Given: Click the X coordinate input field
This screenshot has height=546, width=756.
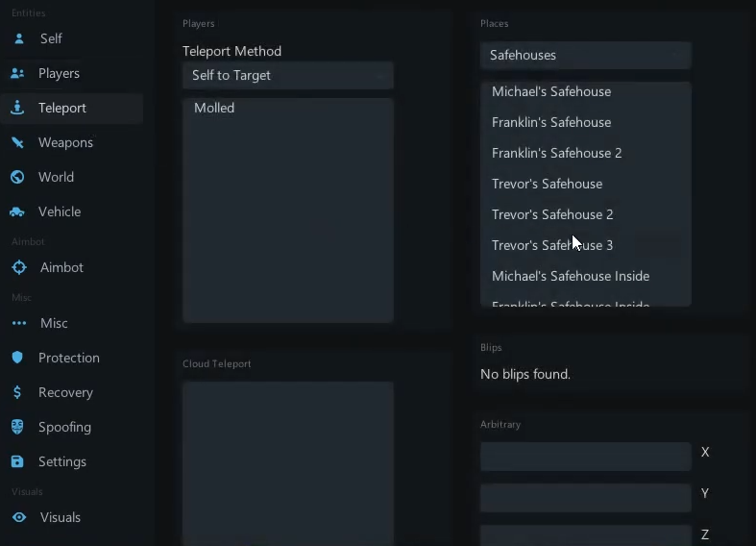Looking at the screenshot, I should 585,457.
